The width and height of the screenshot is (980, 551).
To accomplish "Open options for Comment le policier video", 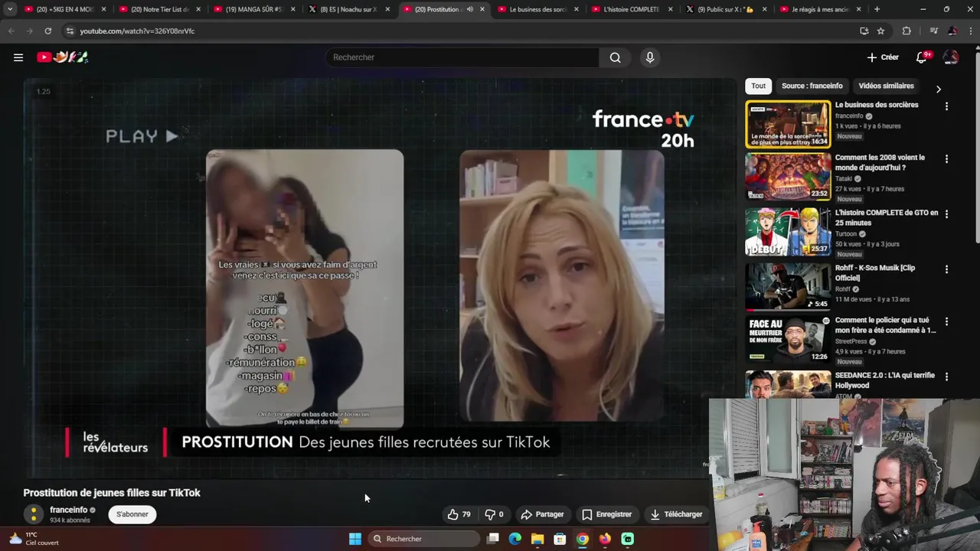I will coord(946,322).
